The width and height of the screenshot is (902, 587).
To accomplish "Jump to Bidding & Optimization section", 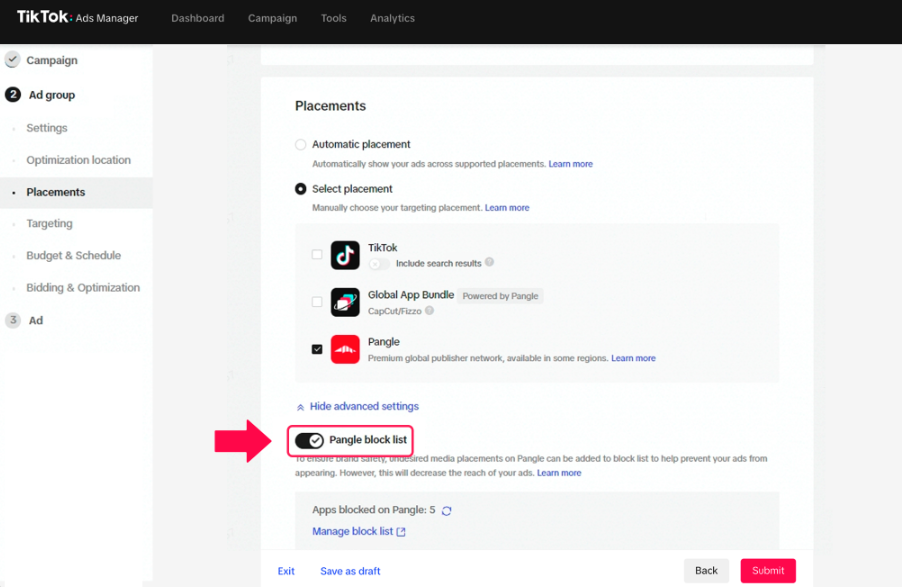I will [x=83, y=288].
